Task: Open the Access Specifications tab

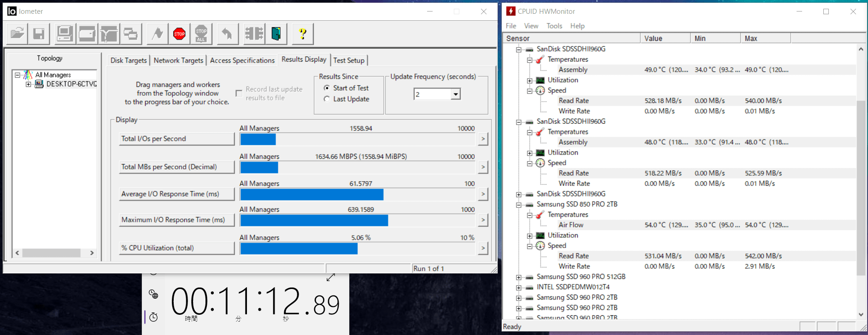Action: [242, 60]
